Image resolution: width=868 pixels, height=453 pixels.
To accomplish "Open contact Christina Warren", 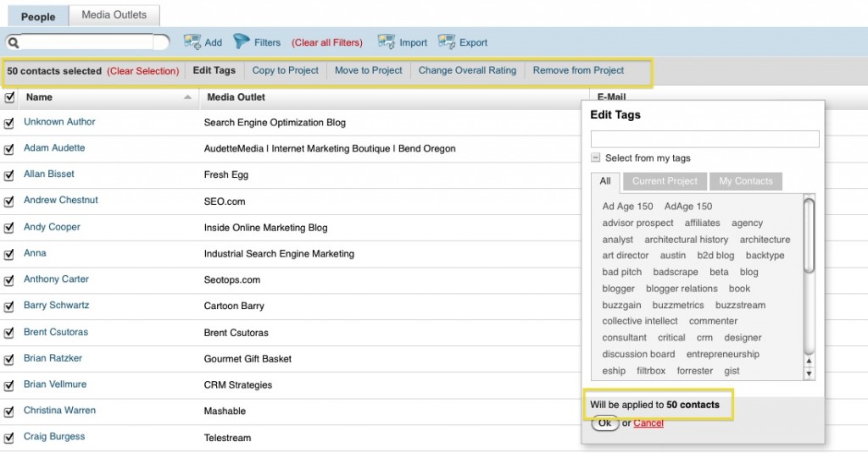I will click(x=60, y=410).
